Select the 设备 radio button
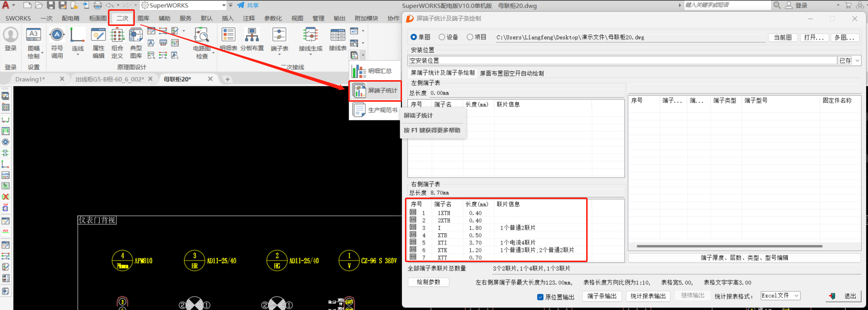The height and width of the screenshot is (310, 868). click(442, 37)
